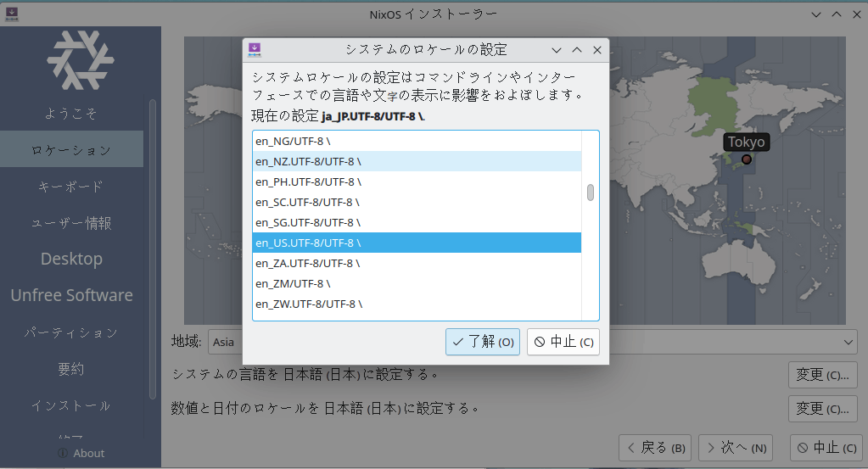This screenshot has height=469, width=868.
Task: Select en_NG/UTF-8 locale row
Action: point(417,141)
